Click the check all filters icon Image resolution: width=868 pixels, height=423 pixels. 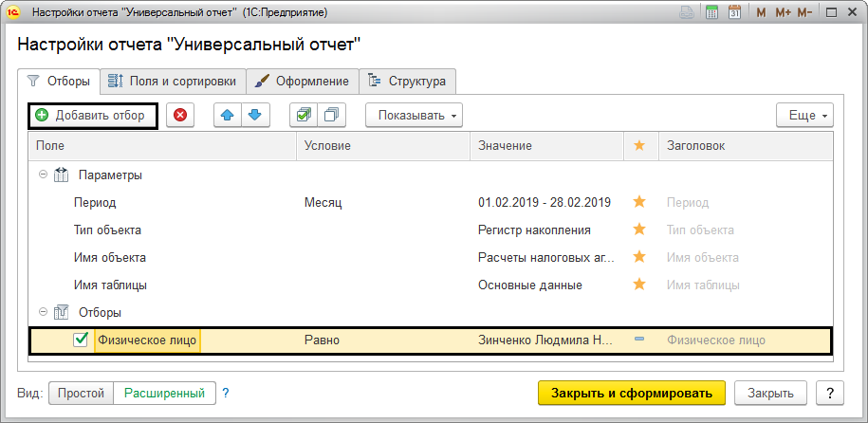304,116
